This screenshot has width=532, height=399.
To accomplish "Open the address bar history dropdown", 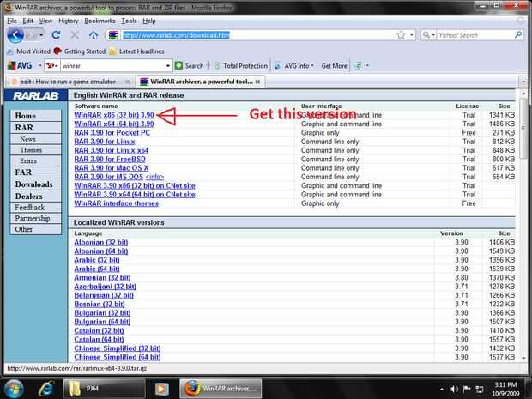I will point(412,35).
